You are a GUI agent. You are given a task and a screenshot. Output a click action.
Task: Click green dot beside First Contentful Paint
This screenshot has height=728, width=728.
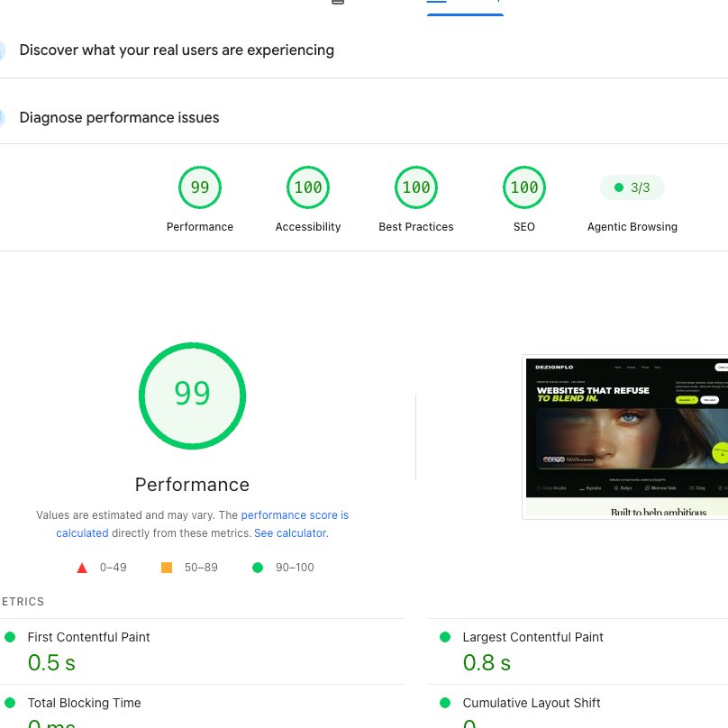tap(10, 637)
